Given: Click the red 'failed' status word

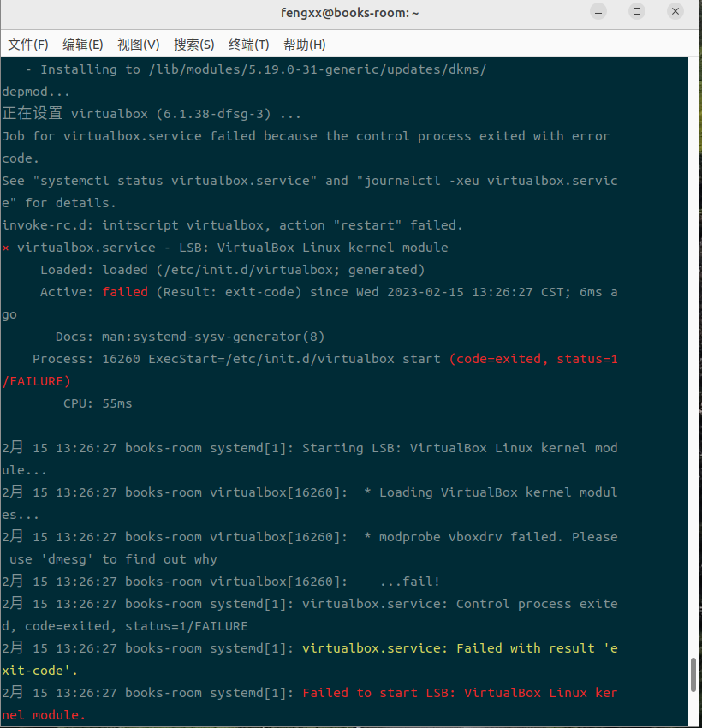Looking at the screenshot, I should coord(125,292).
